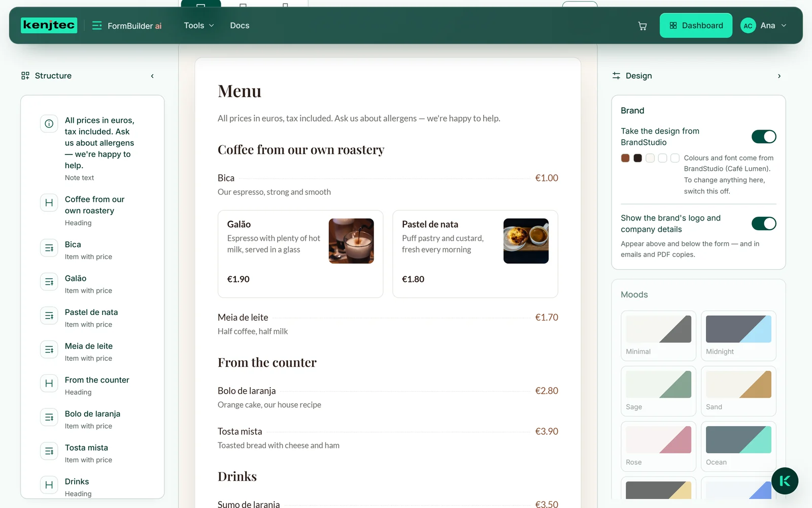This screenshot has width=812, height=508.
Task: Click the FormBuilder ai label
Action: coord(134,26)
